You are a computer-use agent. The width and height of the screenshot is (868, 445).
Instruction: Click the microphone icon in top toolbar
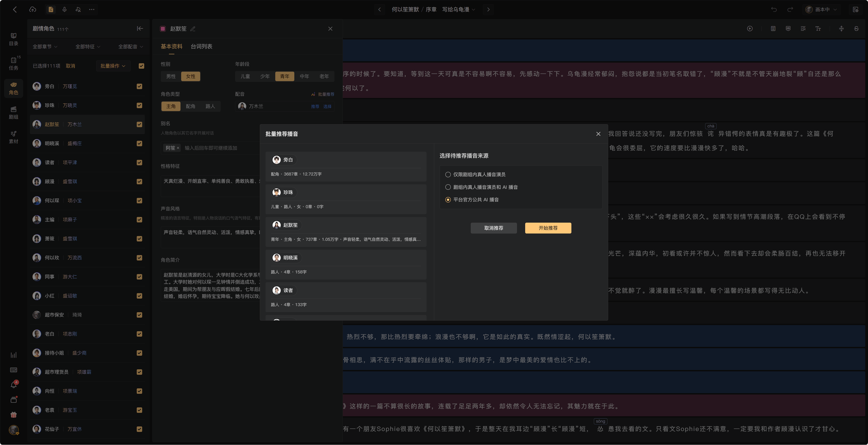tap(64, 9)
